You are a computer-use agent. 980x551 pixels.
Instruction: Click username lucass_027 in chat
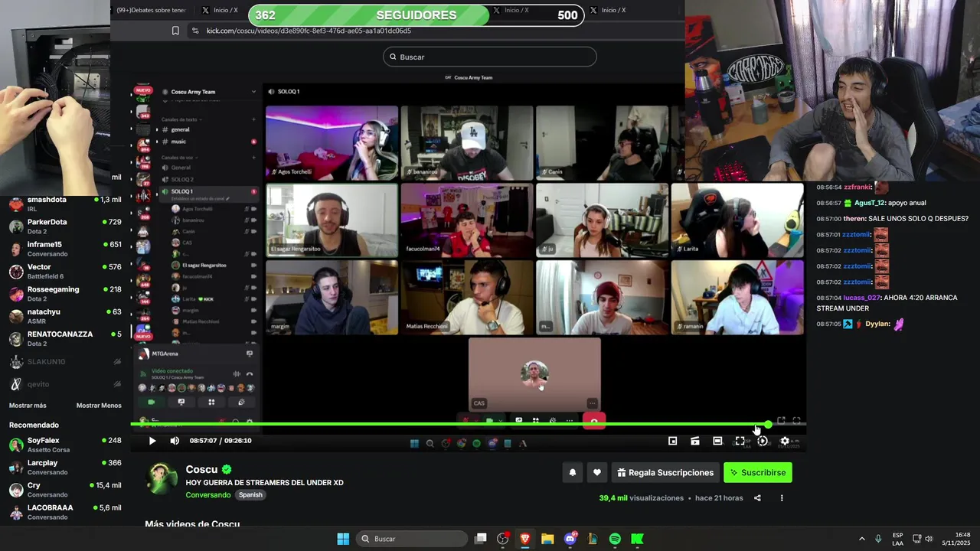click(861, 298)
